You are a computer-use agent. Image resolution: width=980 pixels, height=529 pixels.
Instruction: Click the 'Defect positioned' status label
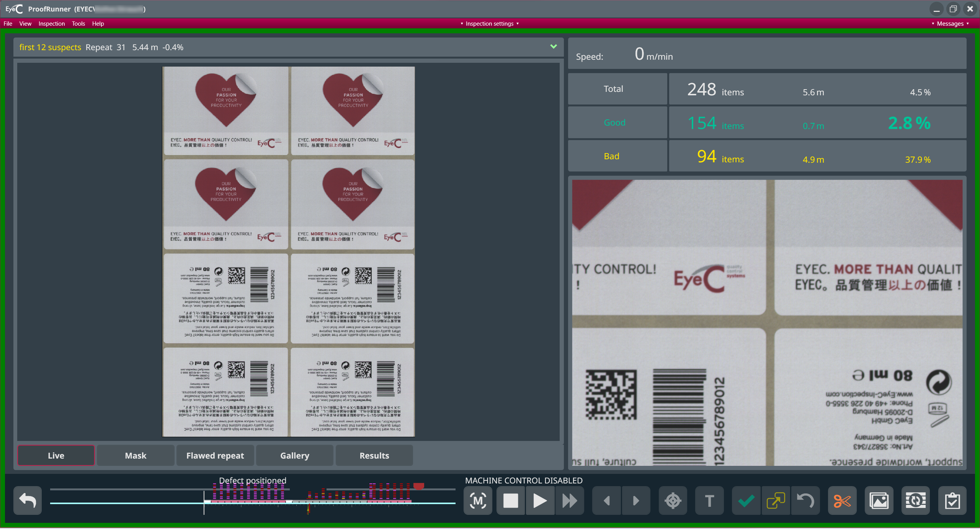tap(253, 480)
